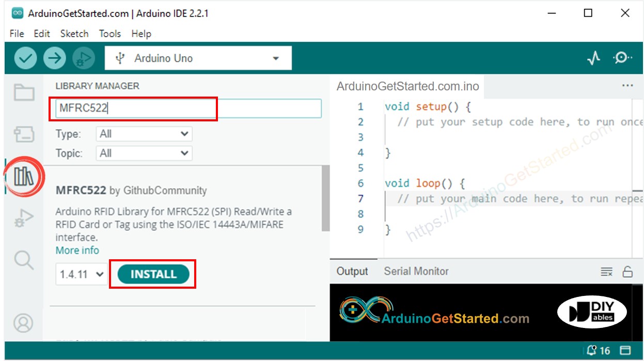Start the debugger from the toolbar
The width and height of the screenshot is (644, 361).
point(83,58)
